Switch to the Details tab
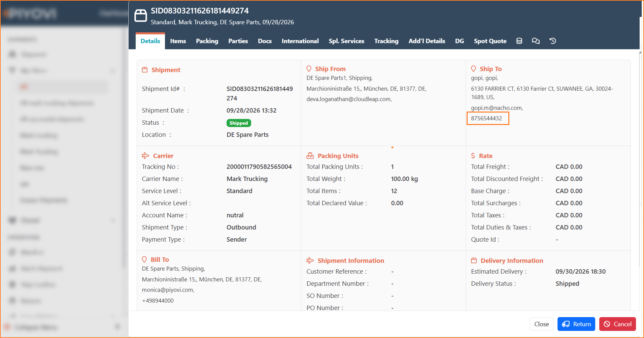The image size is (644, 338). [150, 41]
